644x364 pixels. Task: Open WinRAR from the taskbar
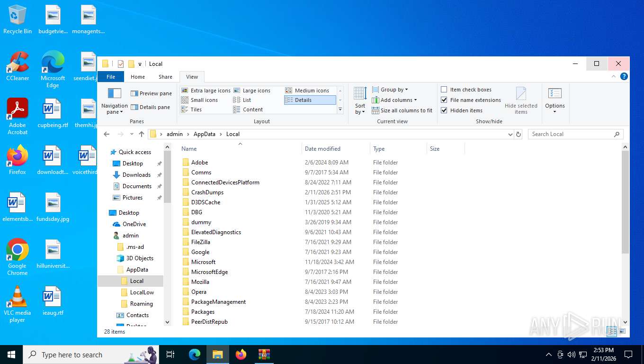point(264,355)
